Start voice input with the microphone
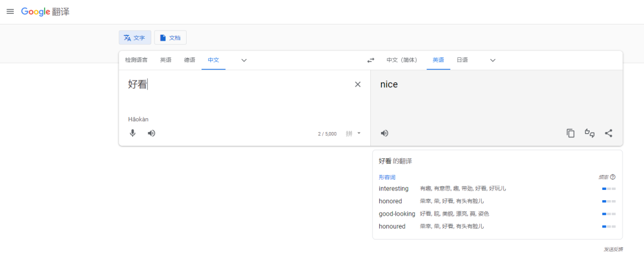The image size is (644, 264). click(132, 133)
